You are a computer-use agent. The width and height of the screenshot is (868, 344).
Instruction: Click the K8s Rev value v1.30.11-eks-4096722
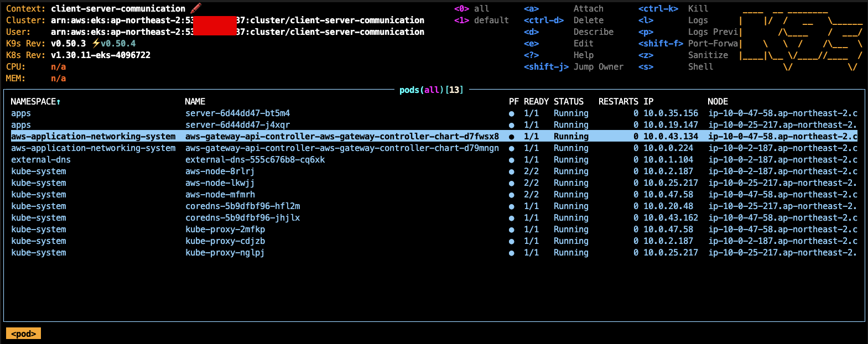coord(101,55)
